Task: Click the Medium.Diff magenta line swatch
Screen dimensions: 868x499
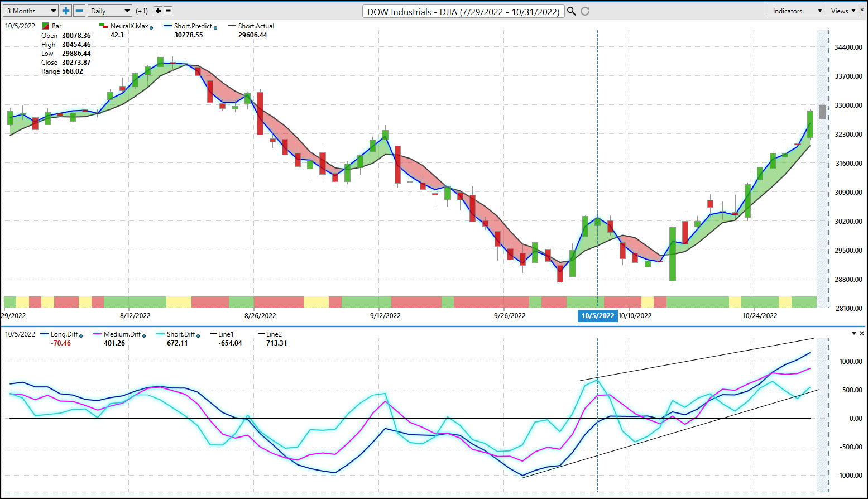Action: [97, 334]
